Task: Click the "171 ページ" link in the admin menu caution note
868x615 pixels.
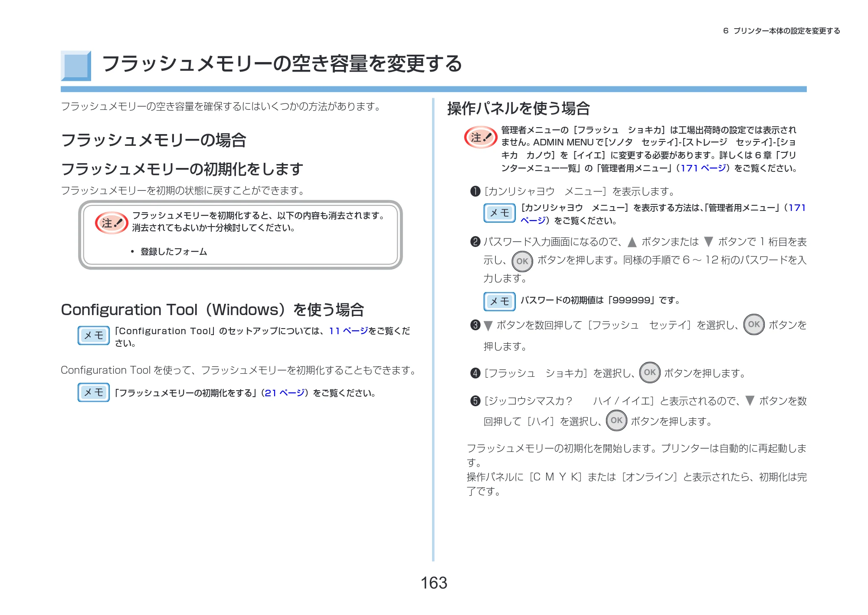Action: [703, 168]
